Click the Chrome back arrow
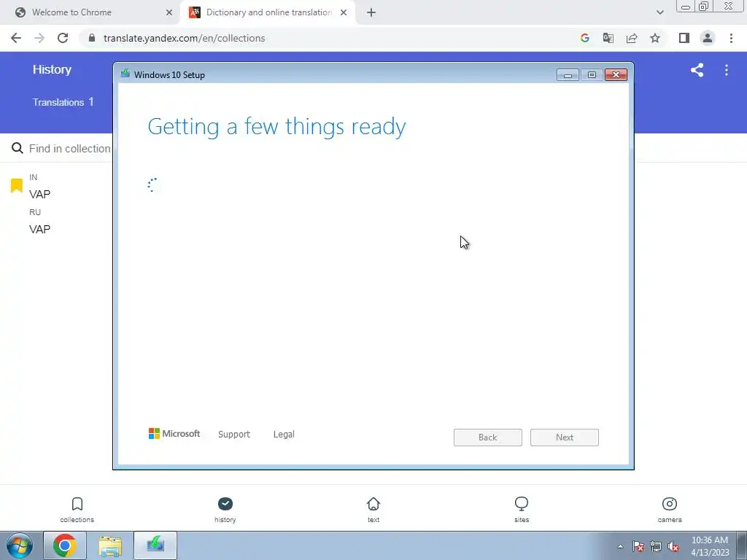This screenshot has height=560, width=747. [x=16, y=38]
